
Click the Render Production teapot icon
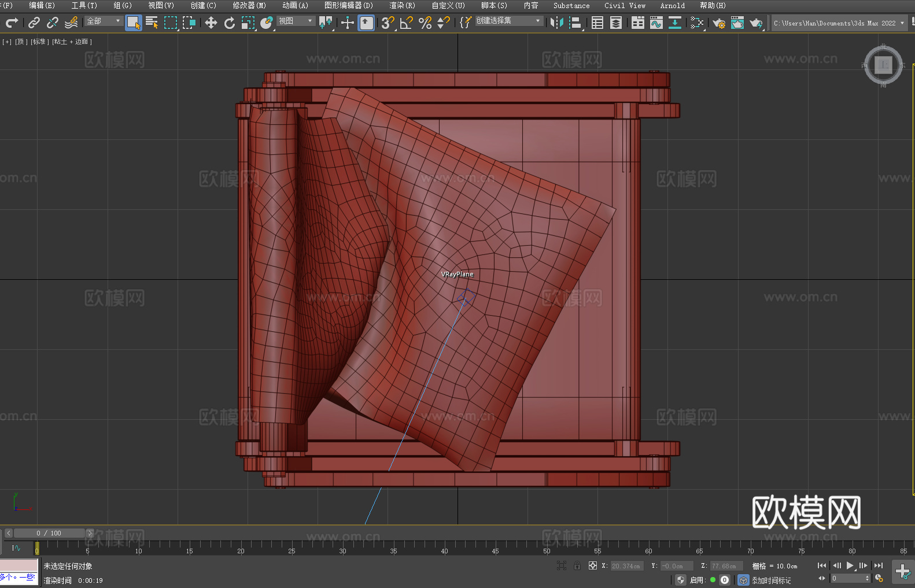[x=756, y=23]
